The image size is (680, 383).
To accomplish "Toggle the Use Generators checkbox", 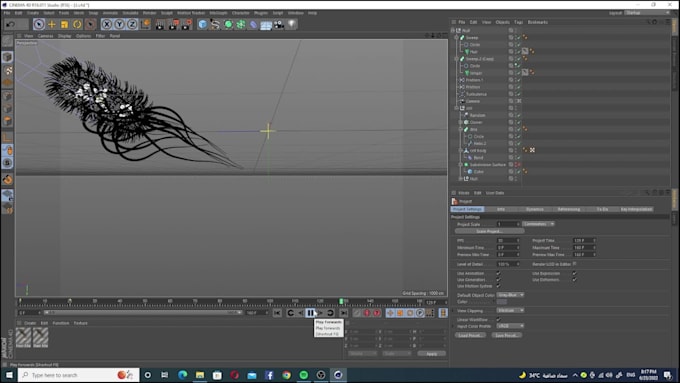I will tap(498, 280).
